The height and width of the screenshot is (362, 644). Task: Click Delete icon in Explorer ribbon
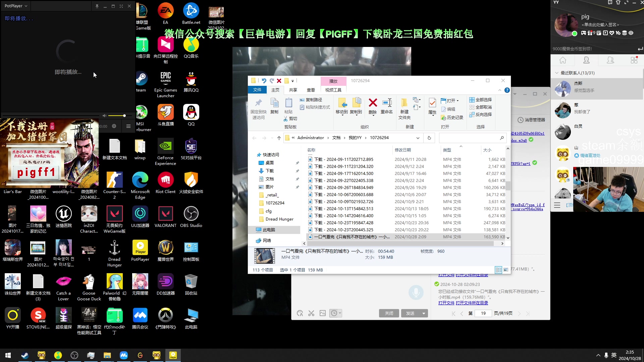(373, 106)
